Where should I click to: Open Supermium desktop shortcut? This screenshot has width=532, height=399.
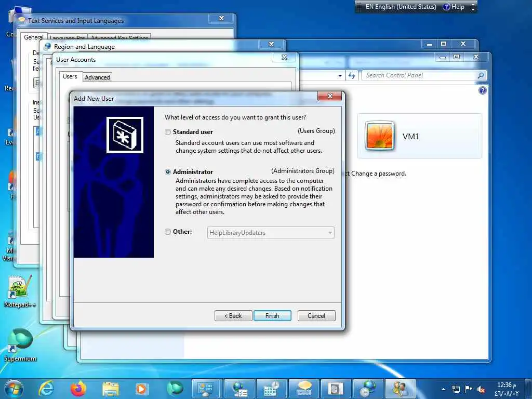20,345
